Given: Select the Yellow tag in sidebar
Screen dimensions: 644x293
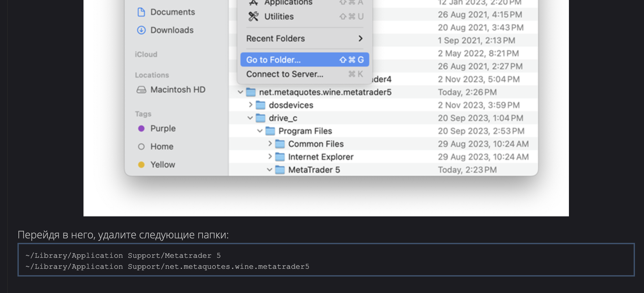Looking at the screenshot, I should 162,165.
